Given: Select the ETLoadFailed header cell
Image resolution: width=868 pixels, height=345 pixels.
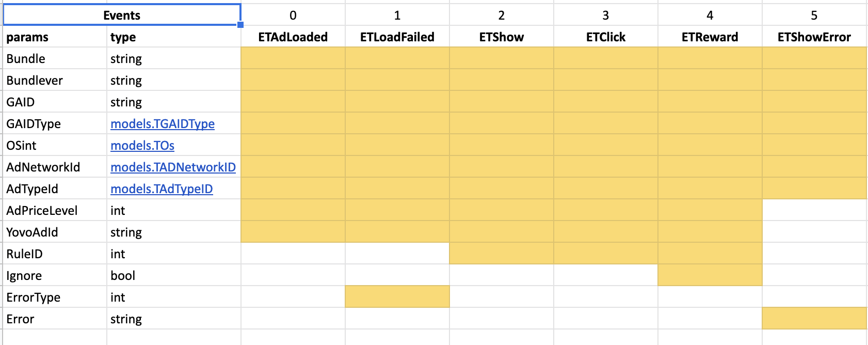Looking at the screenshot, I should coord(397,37).
